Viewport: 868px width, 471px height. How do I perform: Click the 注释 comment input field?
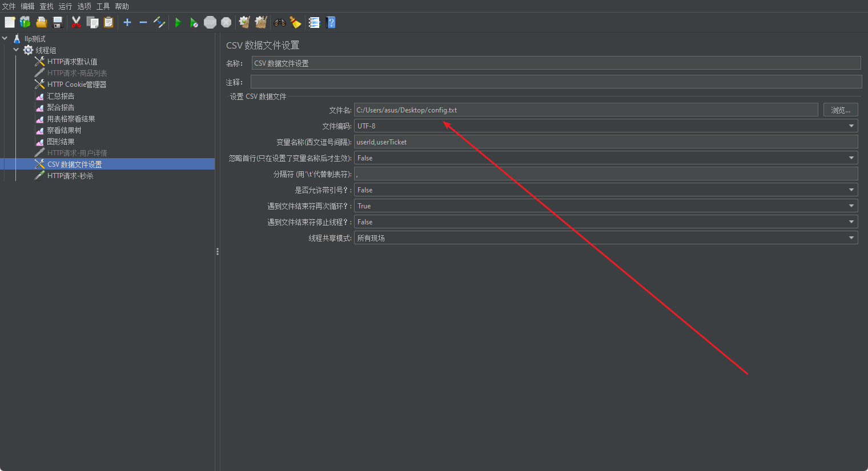[556, 82]
